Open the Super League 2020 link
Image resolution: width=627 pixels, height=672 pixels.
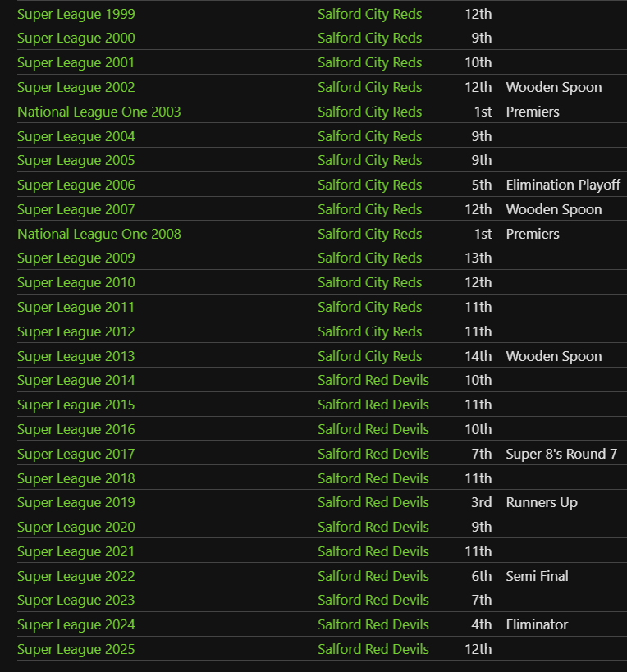[76, 527]
